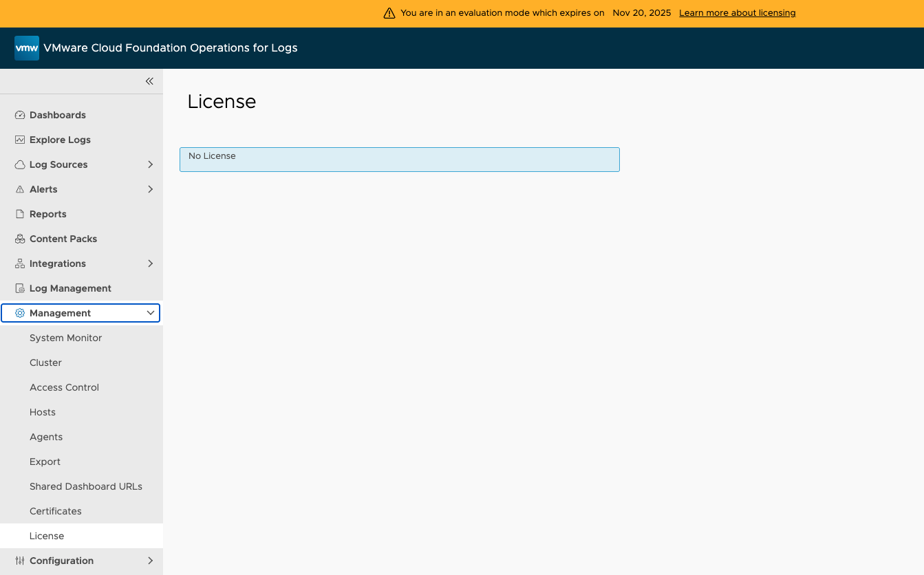Image resolution: width=924 pixels, height=575 pixels.
Task: Click the Integrations network icon
Action: click(20, 263)
